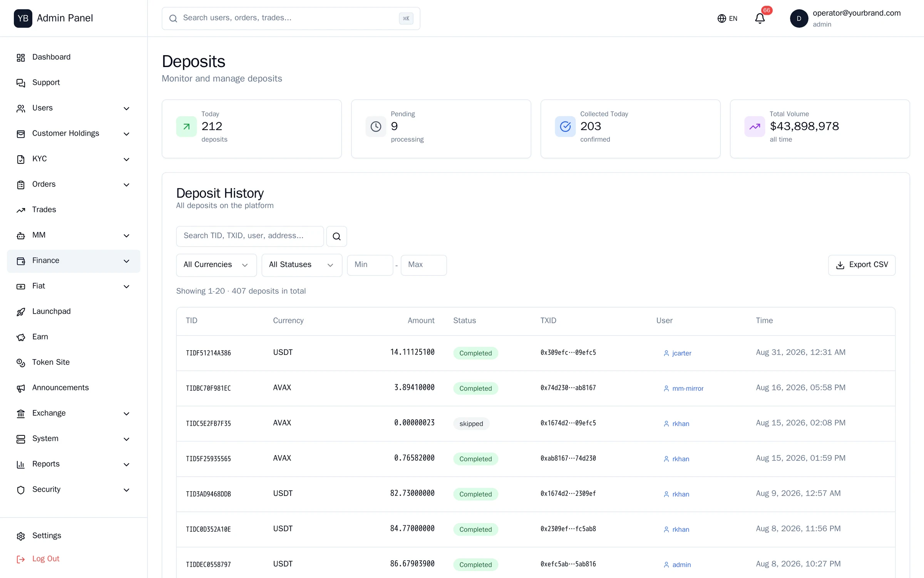This screenshot has width=924, height=578.
Task: Open the jcarter user link
Action: pyautogui.click(x=677, y=353)
